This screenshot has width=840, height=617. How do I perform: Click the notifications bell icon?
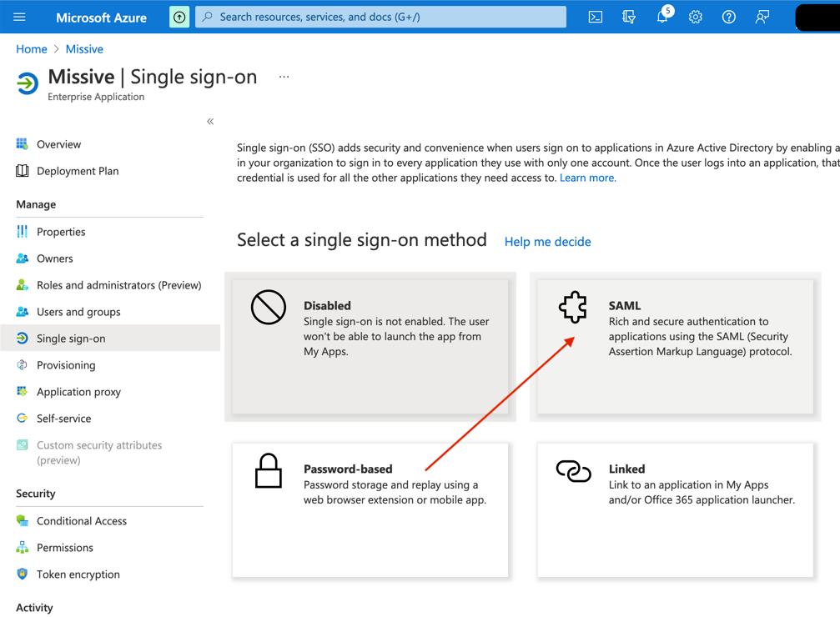(662, 17)
